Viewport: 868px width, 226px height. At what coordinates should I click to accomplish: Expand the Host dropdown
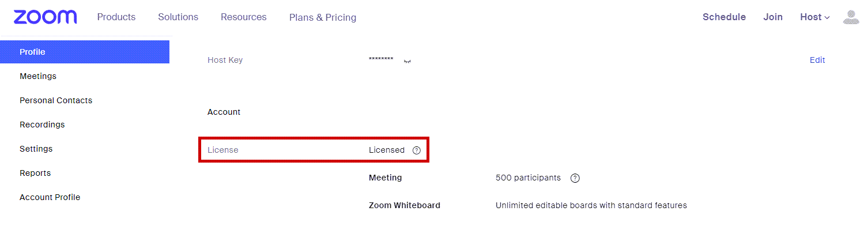814,17
